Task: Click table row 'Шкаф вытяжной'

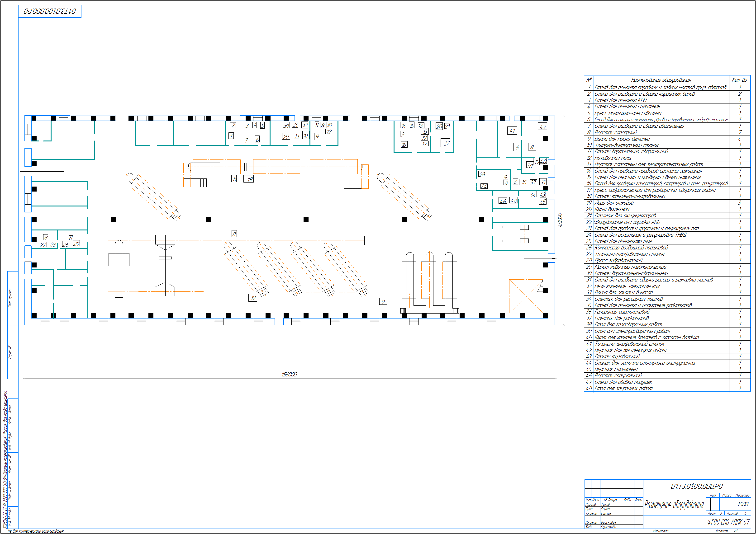Action: click(x=612, y=209)
